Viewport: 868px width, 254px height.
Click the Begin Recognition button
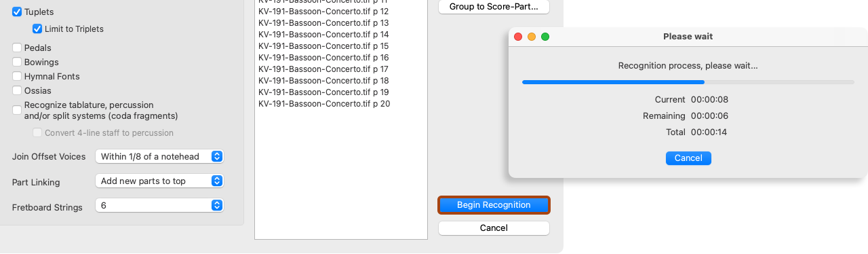coord(494,204)
